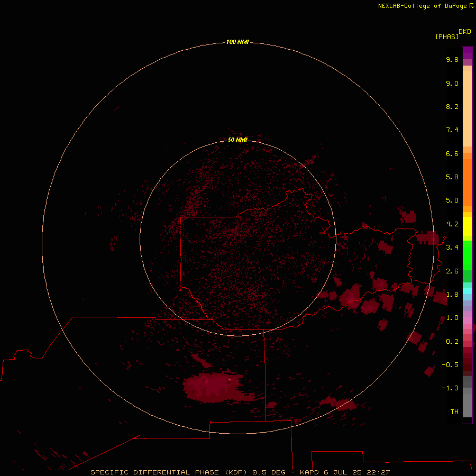Click the DKD label above the color scale
The height and width of the screenshot is (476, 476).
point(464,32)
